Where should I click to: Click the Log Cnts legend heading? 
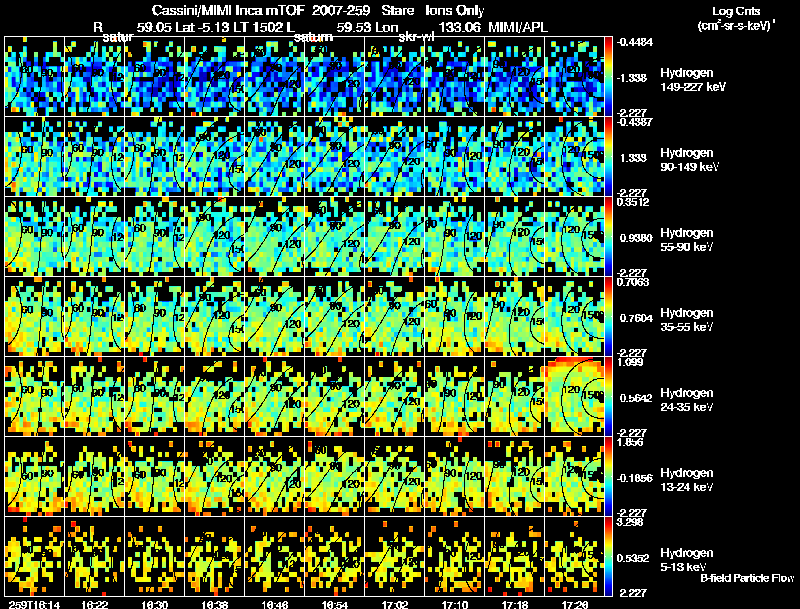(736, 11)
